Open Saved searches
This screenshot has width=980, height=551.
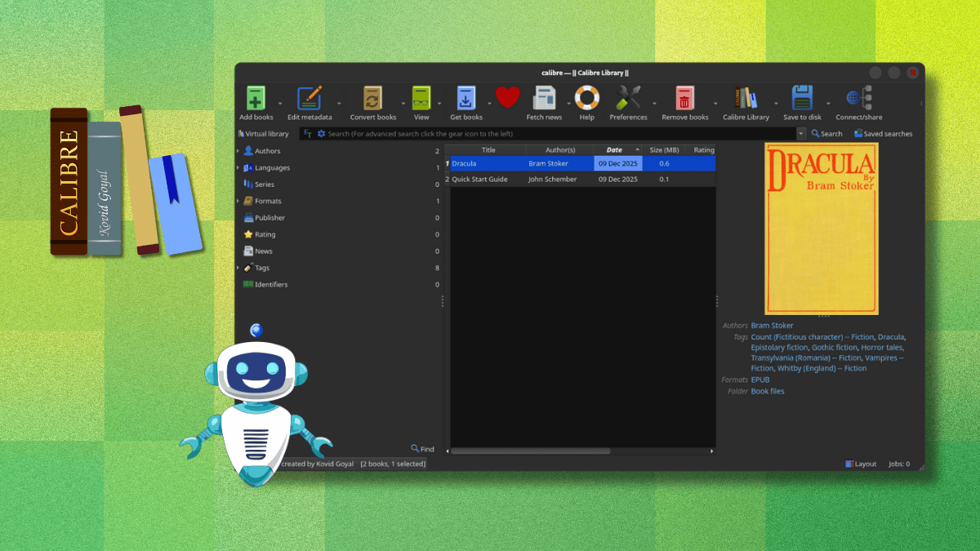point(884,133)
